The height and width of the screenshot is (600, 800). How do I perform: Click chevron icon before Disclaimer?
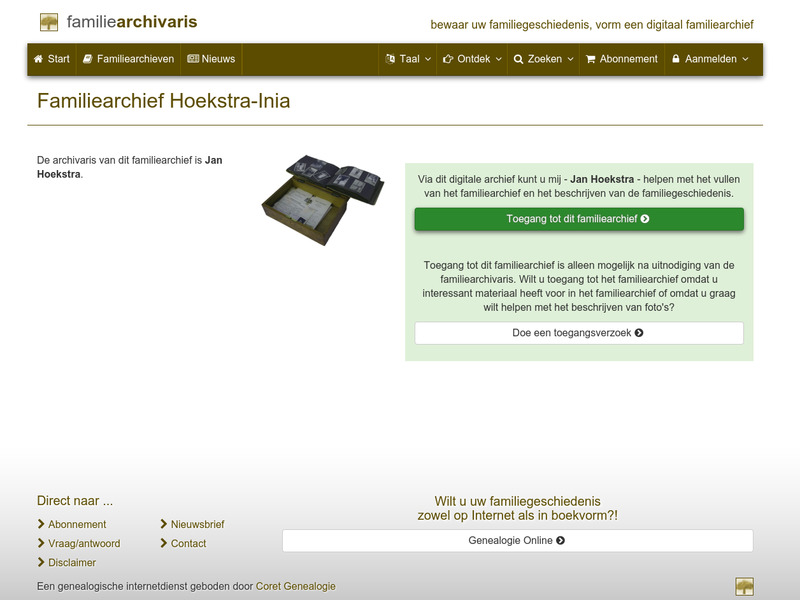click(41, 562)
